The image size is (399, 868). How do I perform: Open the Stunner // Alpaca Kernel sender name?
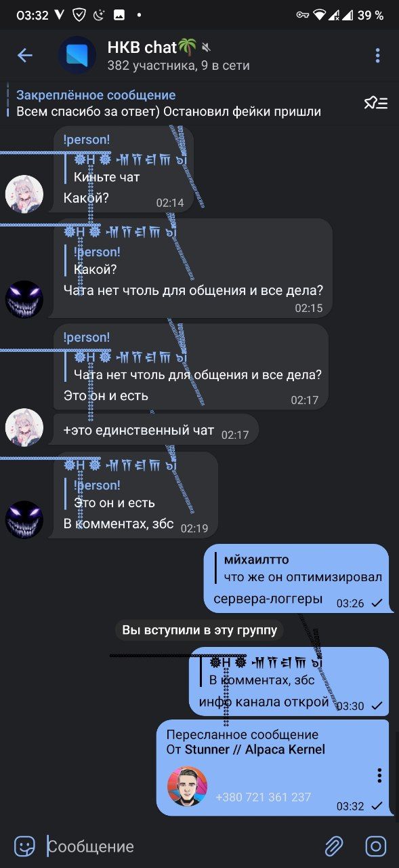(x=255, y=749)
